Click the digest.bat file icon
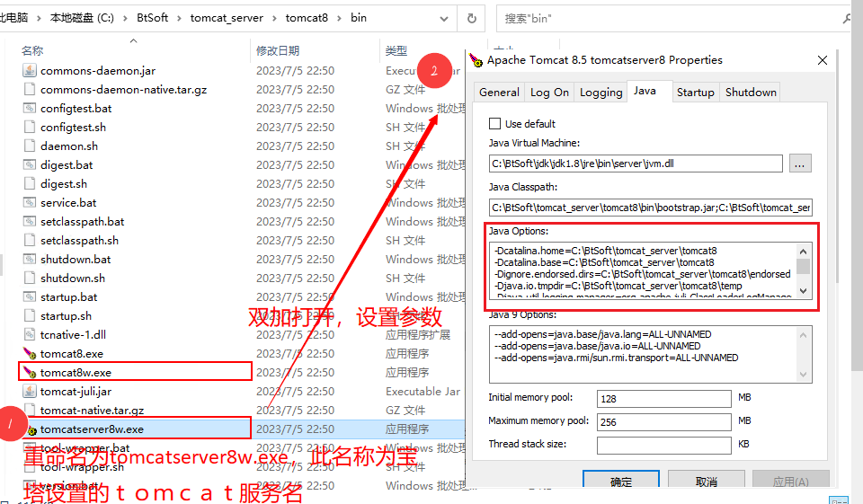The height and width of the screenshot is (504, 863). 29,165
